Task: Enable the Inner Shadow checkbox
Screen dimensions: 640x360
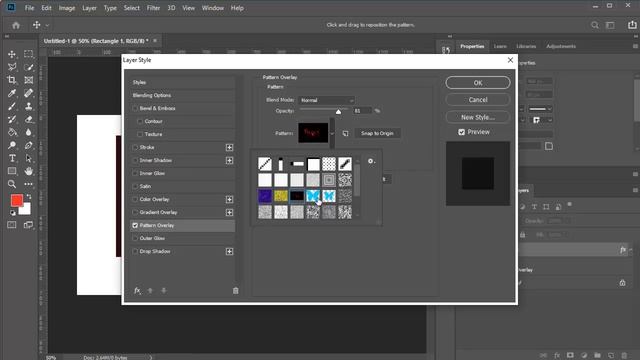Action: point(135,160)
